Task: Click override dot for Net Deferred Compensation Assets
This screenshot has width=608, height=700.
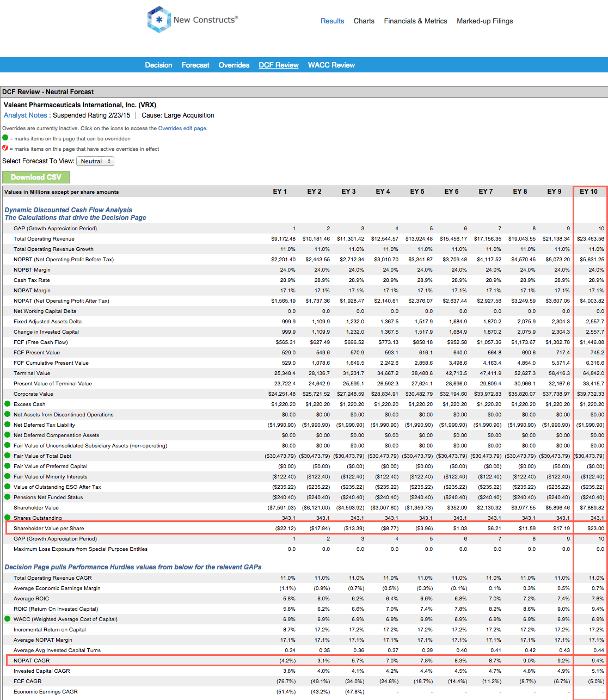Action: click(x=7, y=435)
